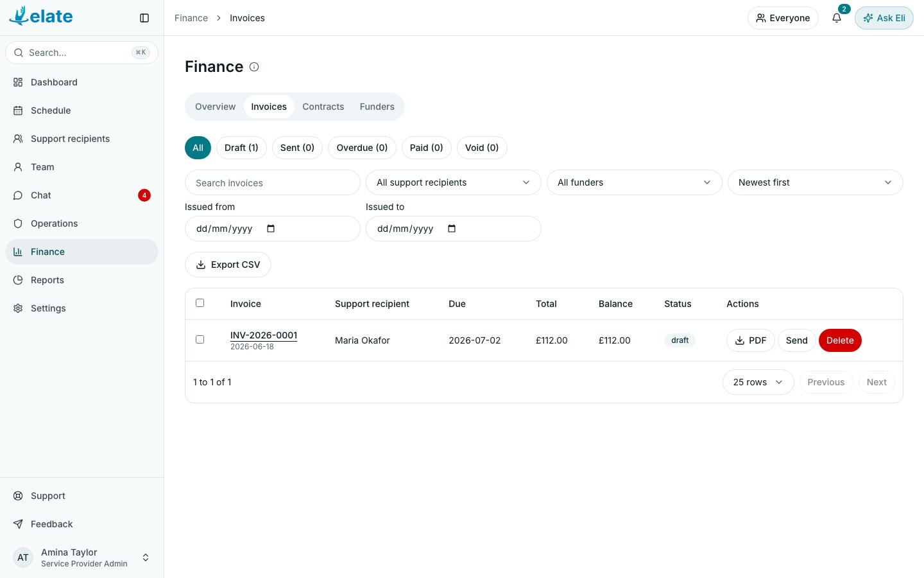Focus the Issued to date field
Viewport: 924px width, 578px height.
pyautogui.click(x=454, y=229)
